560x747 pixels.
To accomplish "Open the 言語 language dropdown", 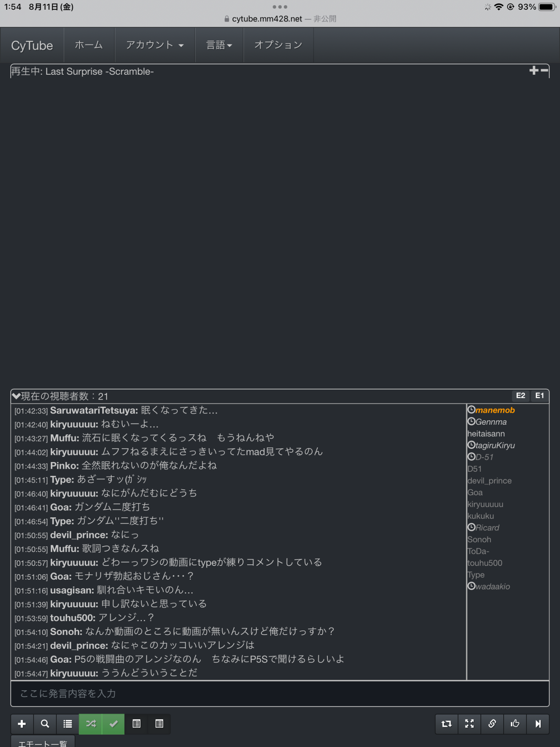I will click(x=219, y=45).
